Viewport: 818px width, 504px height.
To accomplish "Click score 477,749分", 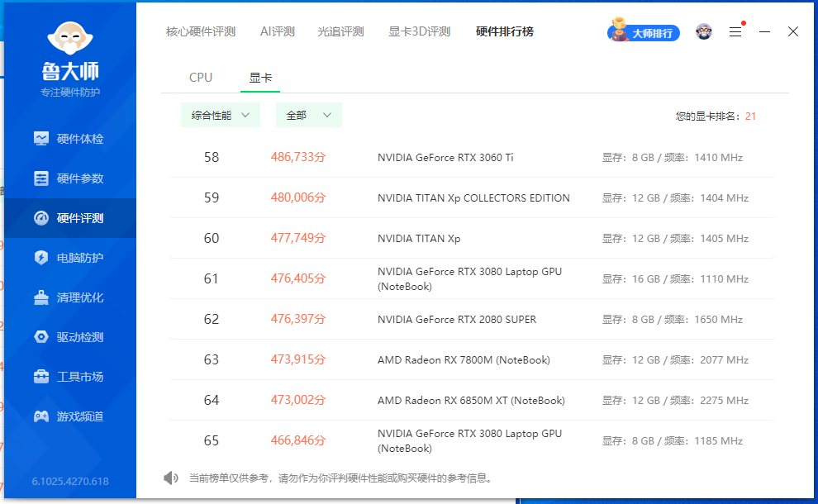I will 298,238.
